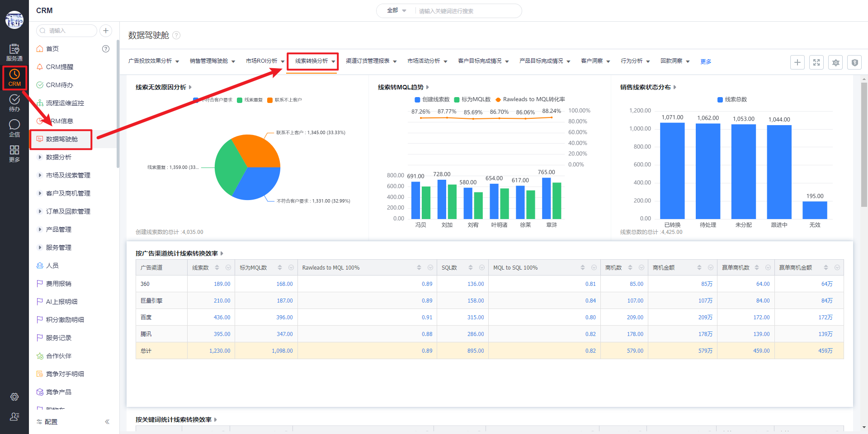
Task: Open 线索转换分析 tab dropdown arrow
Action: click(333, 61)
